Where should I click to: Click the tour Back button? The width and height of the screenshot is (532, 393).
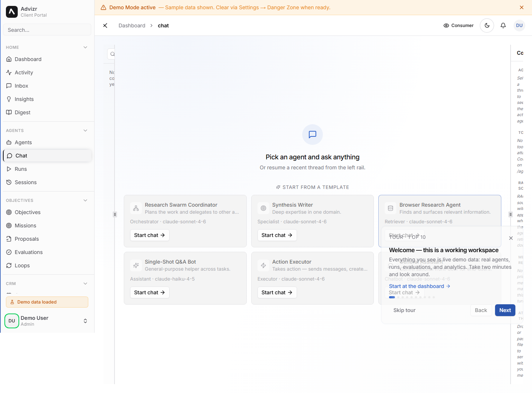point(481,310)
